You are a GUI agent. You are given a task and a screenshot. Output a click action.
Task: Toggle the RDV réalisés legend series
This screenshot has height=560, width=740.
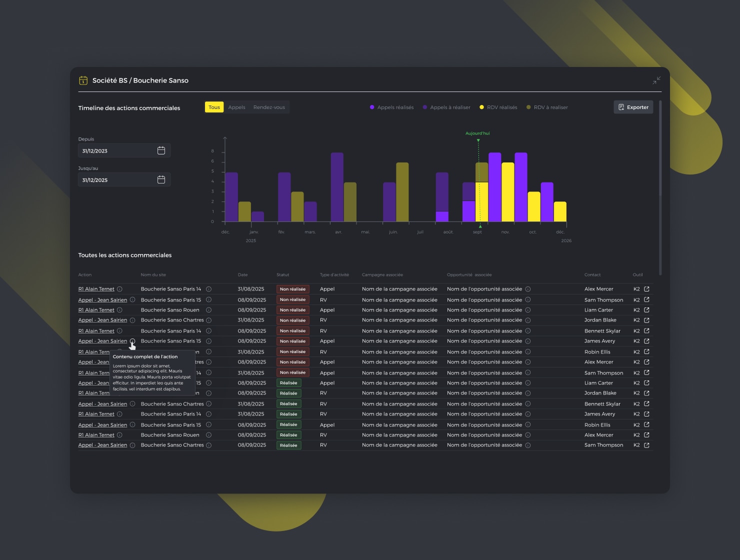(498, 107)
